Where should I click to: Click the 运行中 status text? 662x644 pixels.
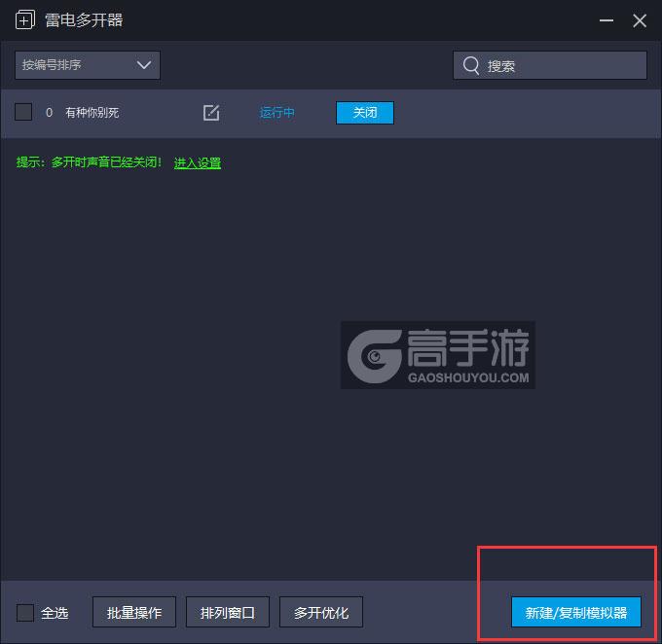coord(276,113)
